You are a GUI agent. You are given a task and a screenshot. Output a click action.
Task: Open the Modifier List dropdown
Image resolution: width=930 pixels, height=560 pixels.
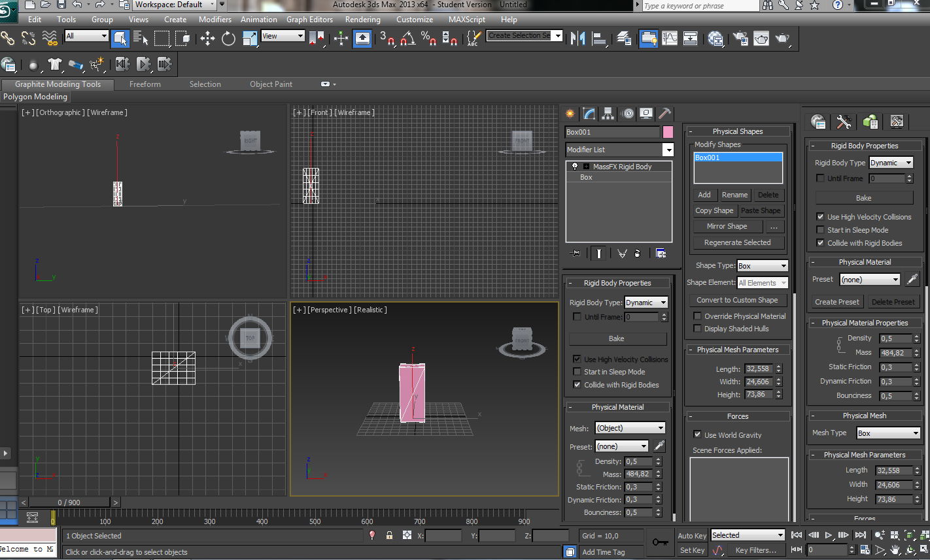click(668, 150)
